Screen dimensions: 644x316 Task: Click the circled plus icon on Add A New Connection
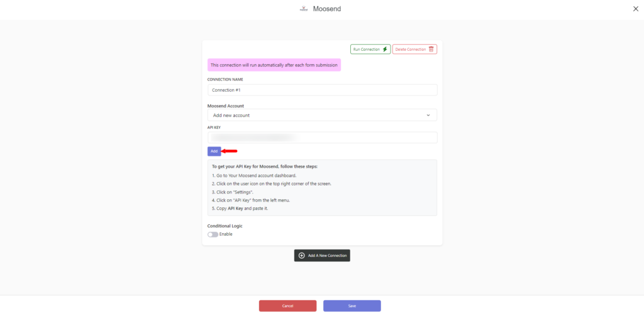click(301, 255)
